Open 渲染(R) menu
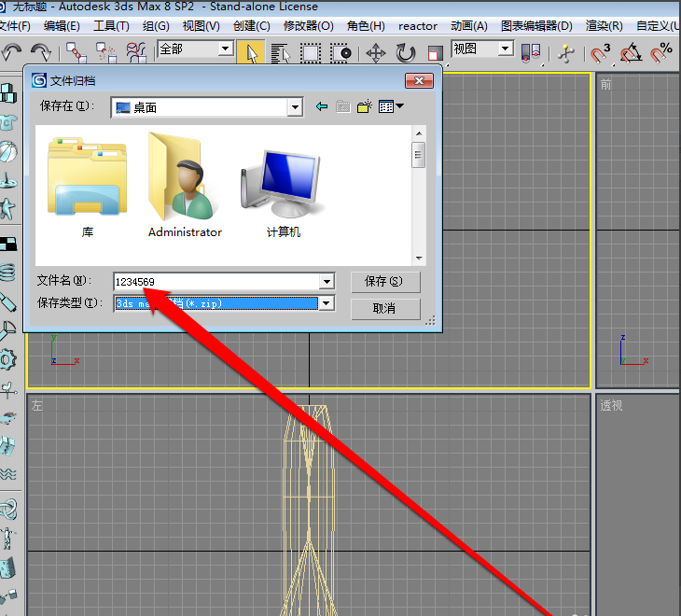Image resolution: width=681 pixels, height=616 pixels. (604, 26)
